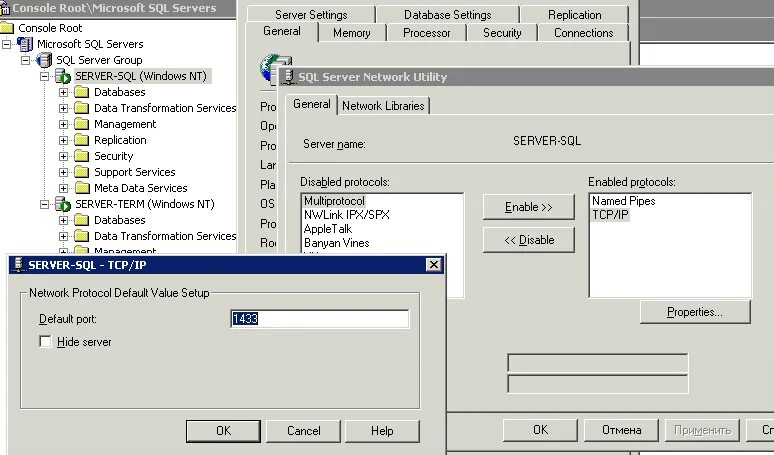Expand Databases under SERVER-TERM
This screenshot has width=774, height=455.
coord(63,220)
